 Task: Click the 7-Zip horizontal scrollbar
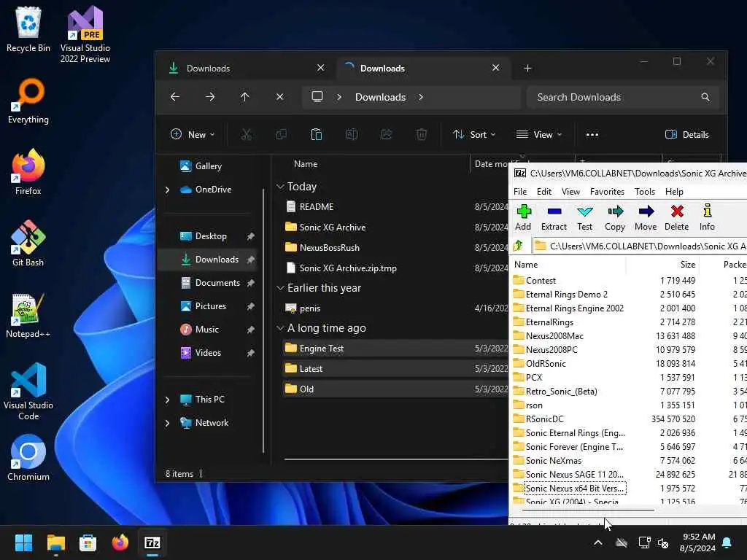coord(589,510)
